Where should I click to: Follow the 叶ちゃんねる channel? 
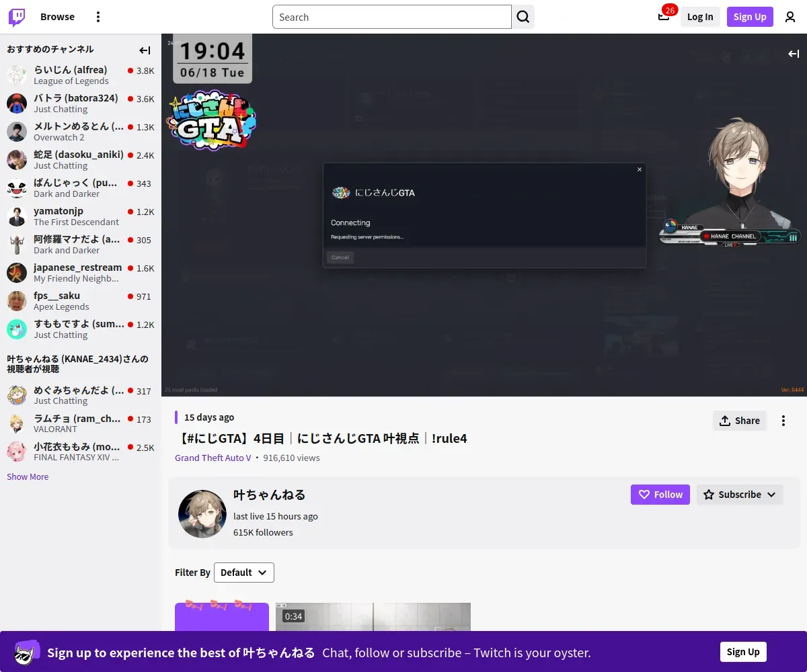[x=660, y=495]
